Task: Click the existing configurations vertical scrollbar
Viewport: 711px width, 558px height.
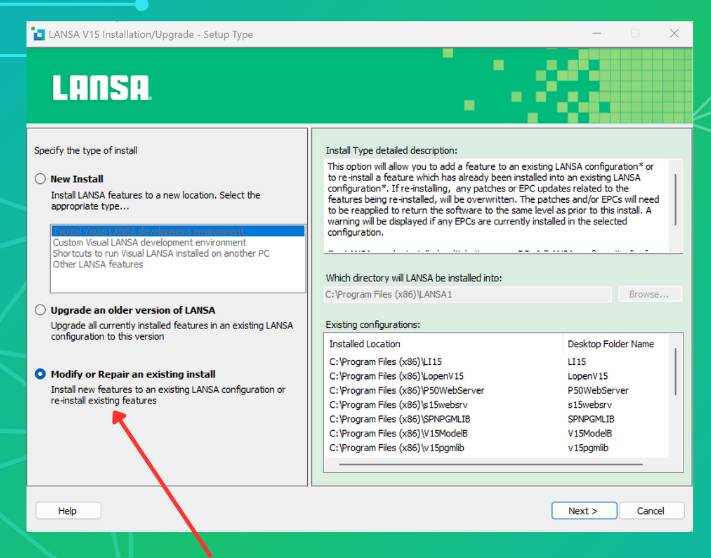Action: [x=676, y=372]
